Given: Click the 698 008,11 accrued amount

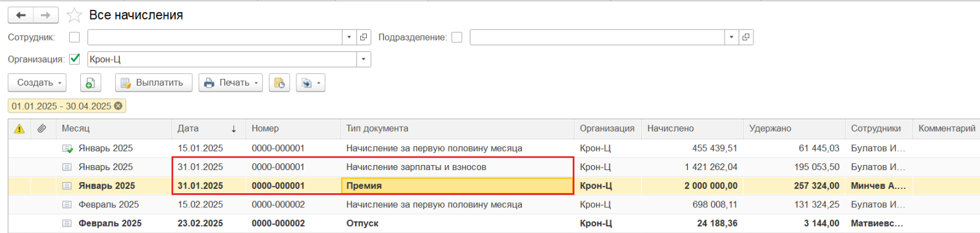Looking at the screenshot, I should coord(715,204).
